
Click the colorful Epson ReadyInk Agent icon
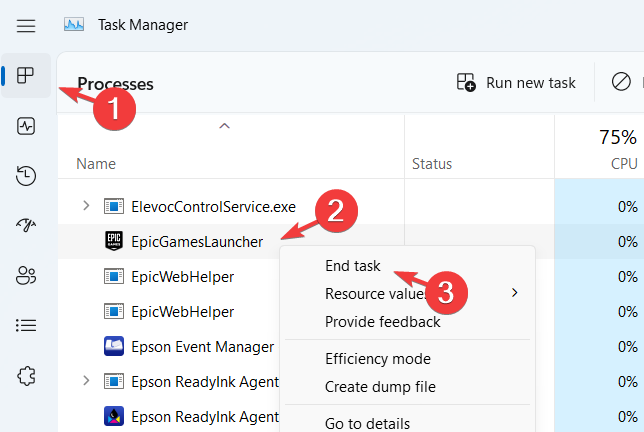pyautogui.click(x=114, y=416)
